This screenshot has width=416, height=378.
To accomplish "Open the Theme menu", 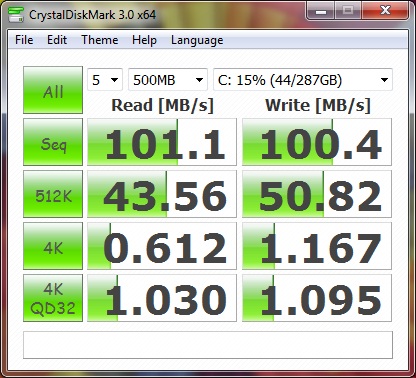I will click(x=100, y=40).
